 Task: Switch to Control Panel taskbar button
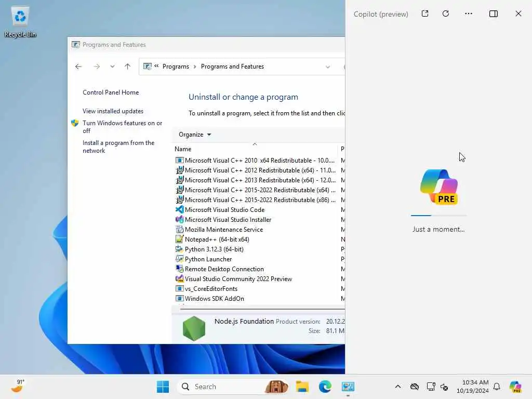pos(348,387)
